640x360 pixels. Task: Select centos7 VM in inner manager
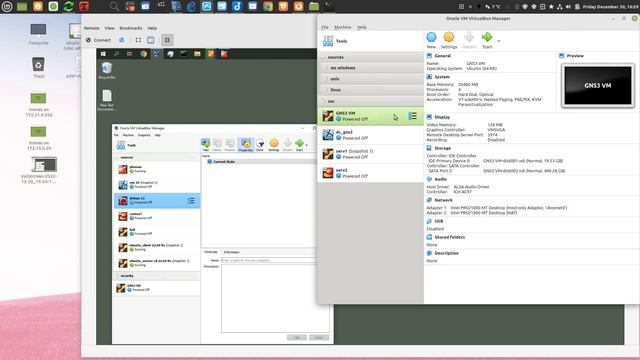tap(157, 216)
